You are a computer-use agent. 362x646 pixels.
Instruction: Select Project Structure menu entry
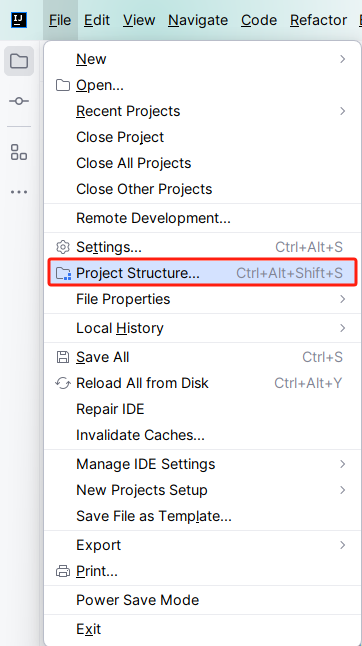[202, 273]
